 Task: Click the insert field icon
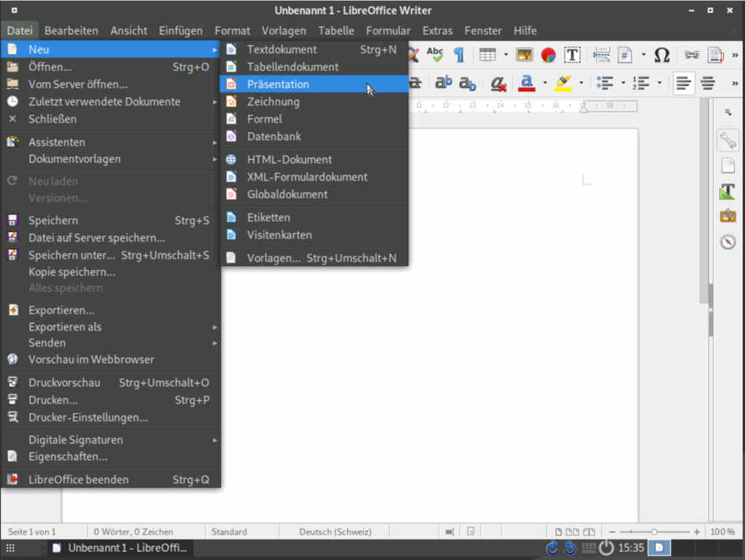pos(625,55)
